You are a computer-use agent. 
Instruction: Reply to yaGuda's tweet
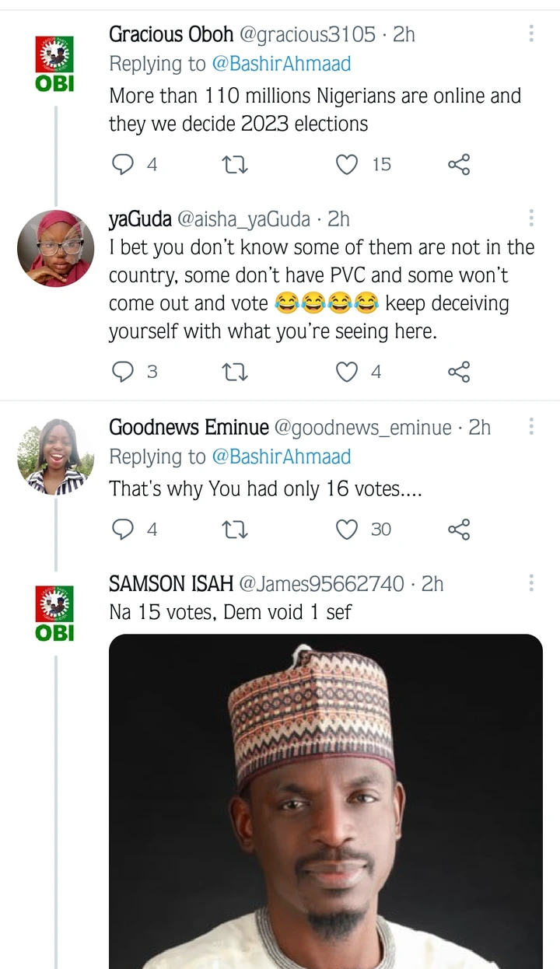[x=124, y=373]
